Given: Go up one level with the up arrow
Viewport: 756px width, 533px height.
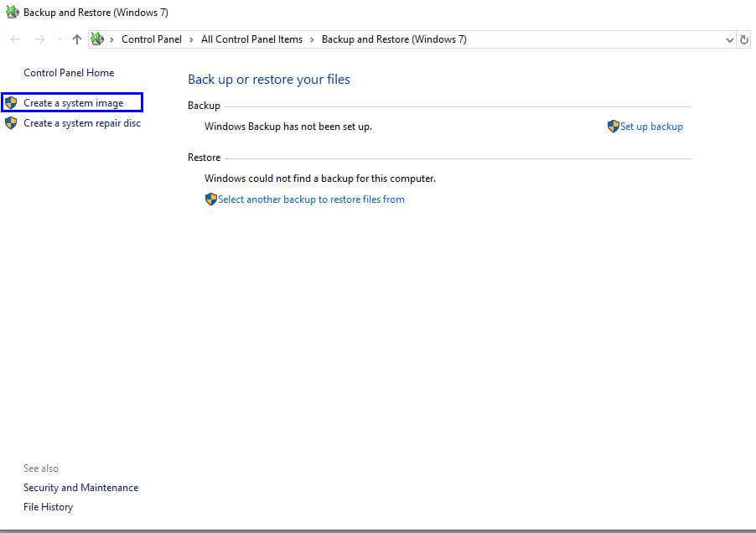Looking at the screenshot, I should point(76,39).
